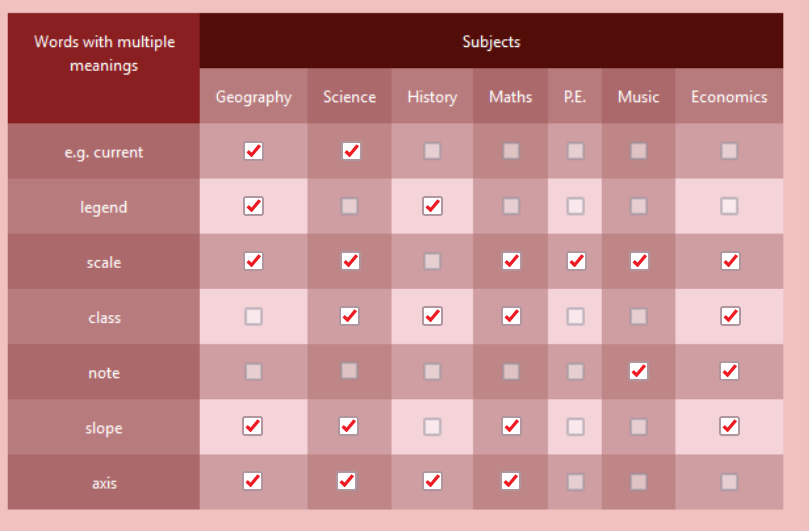Check note for Science
809x531 pixels.
point(349,371)
